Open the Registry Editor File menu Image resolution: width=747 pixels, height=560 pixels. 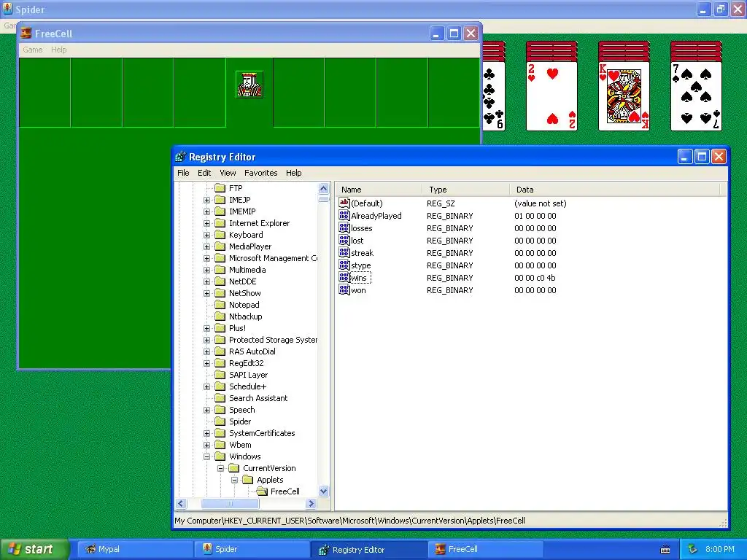(183, 173)
